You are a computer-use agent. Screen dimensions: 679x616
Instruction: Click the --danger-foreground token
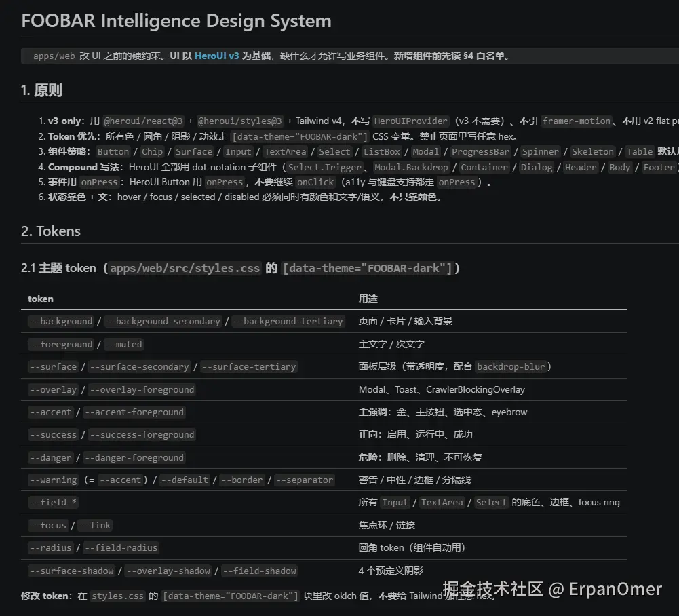click(134, 457)
